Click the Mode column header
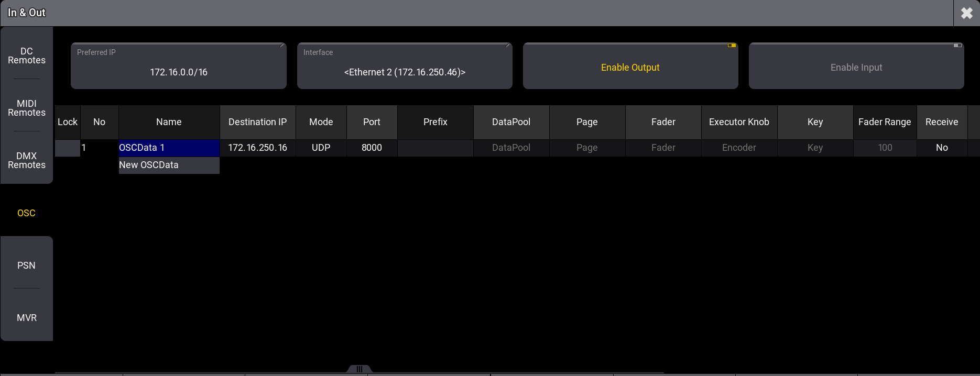The image size is (980, 376). coord(321,122)
